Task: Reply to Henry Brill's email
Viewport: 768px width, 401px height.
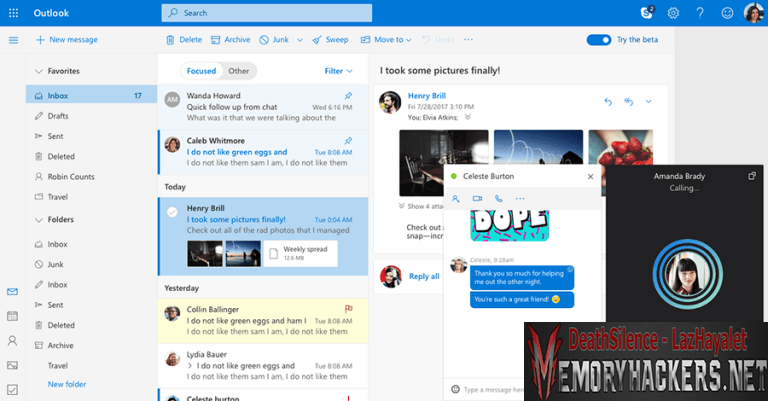Action: coord(608,102)
